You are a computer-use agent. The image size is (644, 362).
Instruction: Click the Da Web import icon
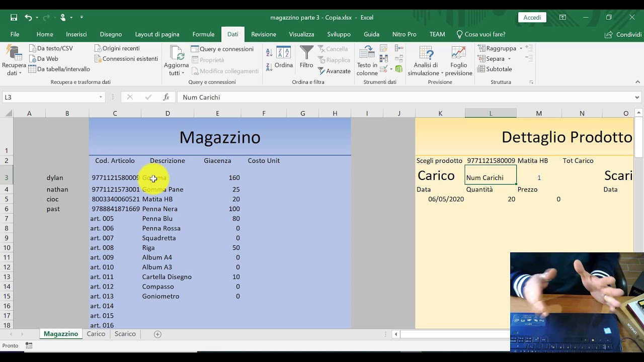tap(33, 59)
